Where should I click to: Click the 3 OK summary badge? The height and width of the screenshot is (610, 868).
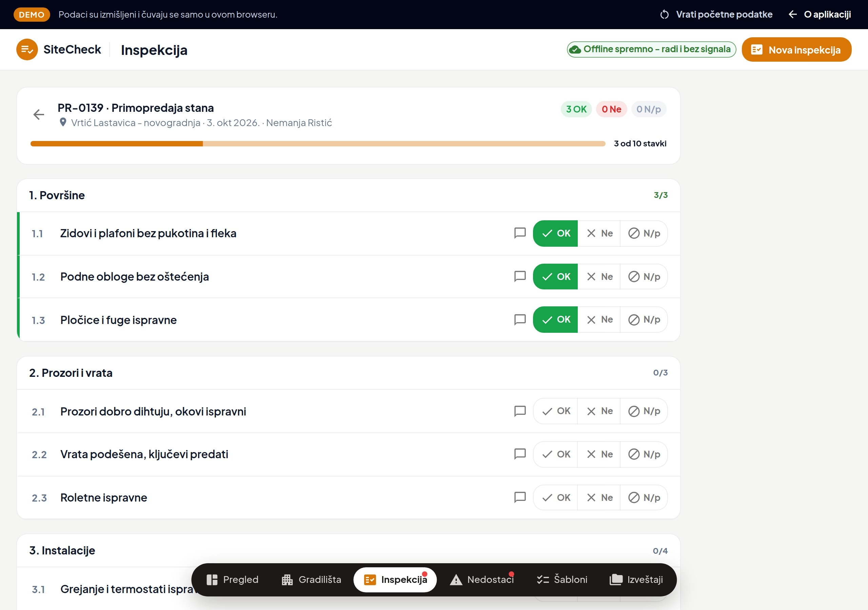(x=576, y=109)
